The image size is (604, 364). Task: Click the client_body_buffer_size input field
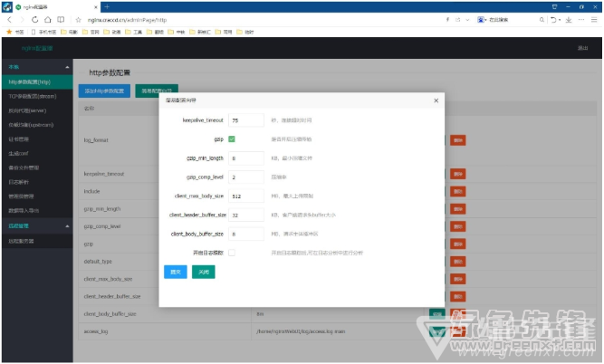pos(246,234)
